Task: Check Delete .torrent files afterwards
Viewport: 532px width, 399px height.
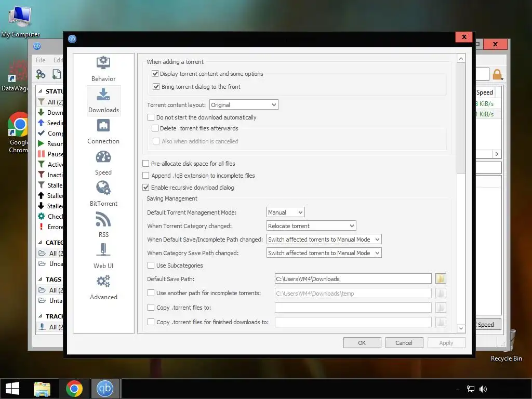Action: click(x=155, y=128)
